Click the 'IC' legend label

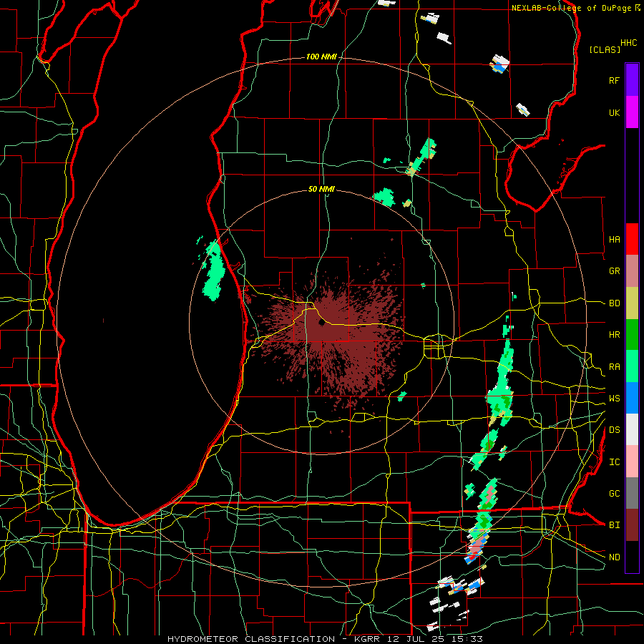tap(614, 462)
